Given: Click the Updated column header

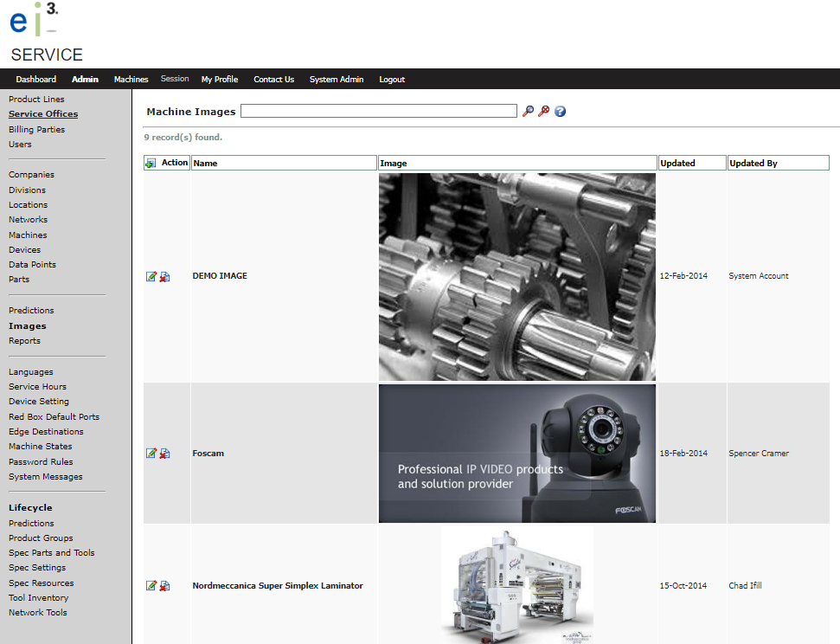Looking at the screenshot, I should (692, 163).
